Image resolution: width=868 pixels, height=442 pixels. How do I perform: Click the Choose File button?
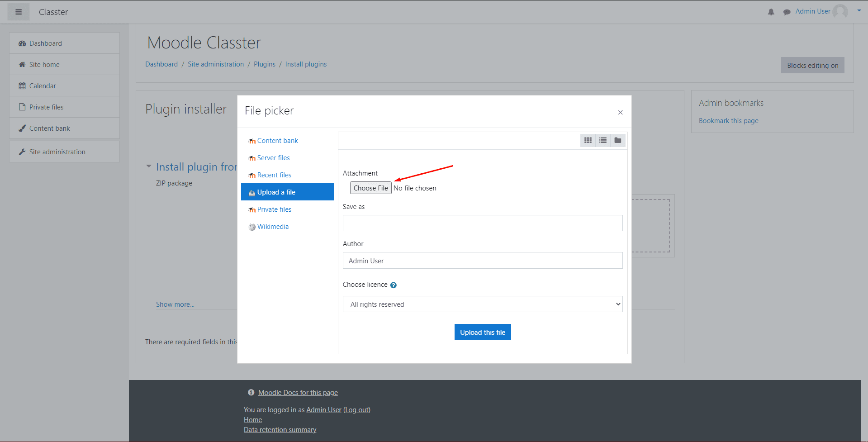[370, 188]
